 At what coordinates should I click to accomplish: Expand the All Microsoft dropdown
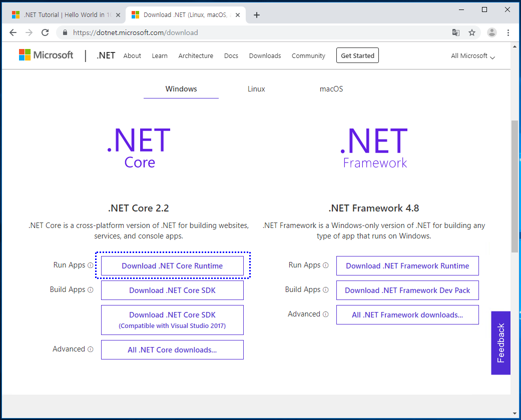pos(473,56)
